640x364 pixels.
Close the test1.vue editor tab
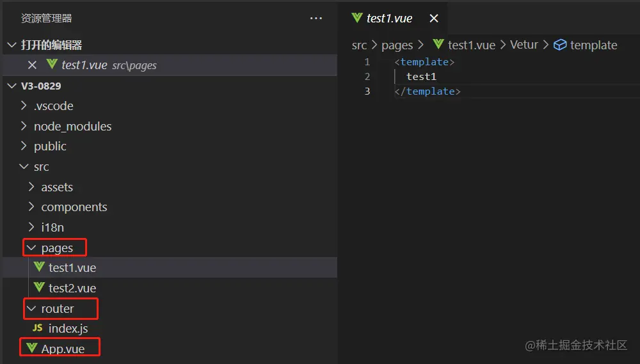(x=434, y=19)
